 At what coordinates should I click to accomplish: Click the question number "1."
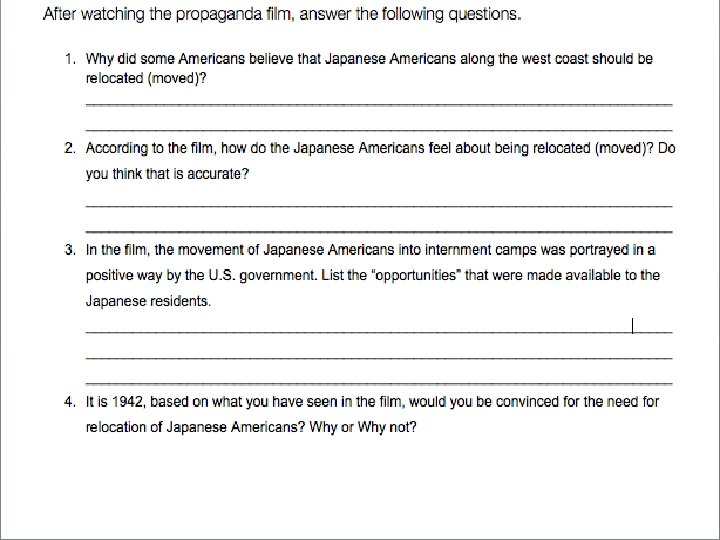click(70, 59)
